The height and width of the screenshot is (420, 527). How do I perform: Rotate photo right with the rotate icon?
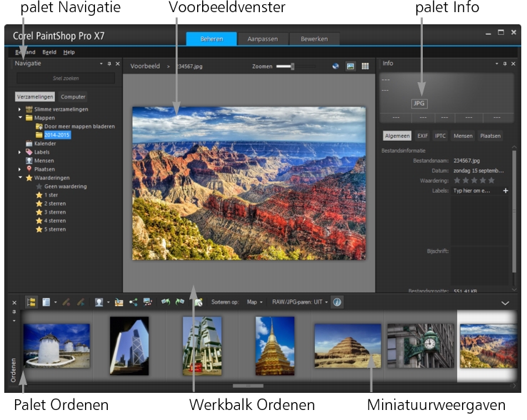coord(180,302)
